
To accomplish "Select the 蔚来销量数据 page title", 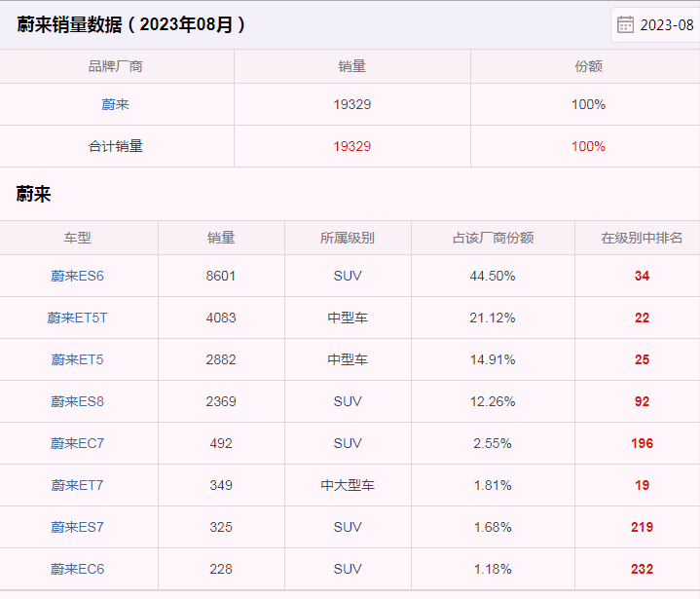I will (x=130, y=24).
